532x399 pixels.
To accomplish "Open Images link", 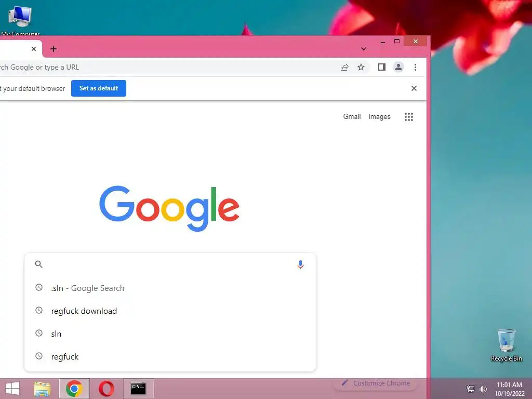I will (379, 117).
